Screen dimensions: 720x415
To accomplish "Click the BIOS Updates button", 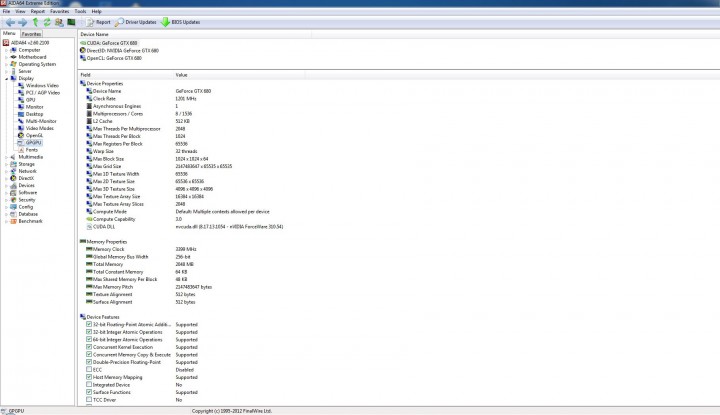I will coord(180,22).
